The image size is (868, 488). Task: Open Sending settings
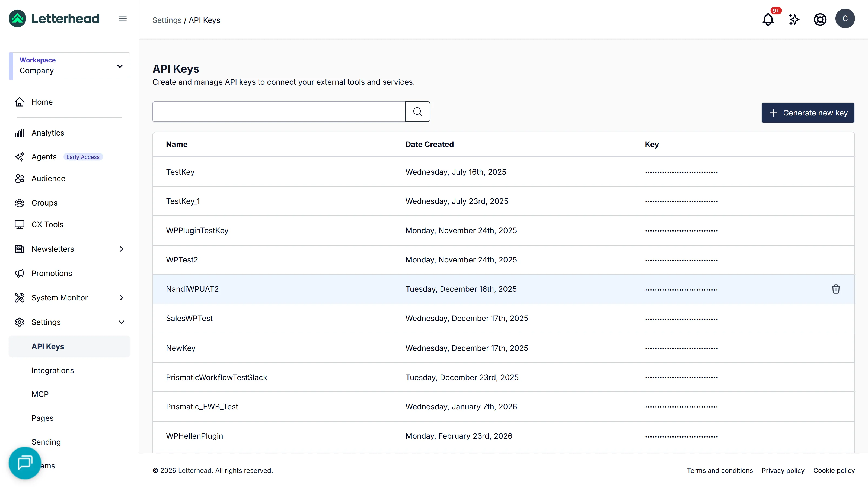(46, 442)
